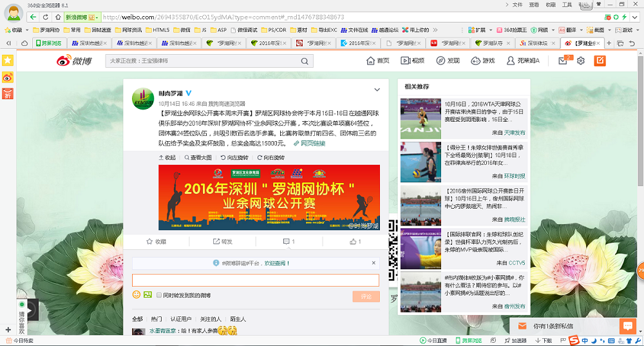644x346 pixels.
Task: Open the messages envelope icon in Weibo header
Action: [x=563, y=61]
